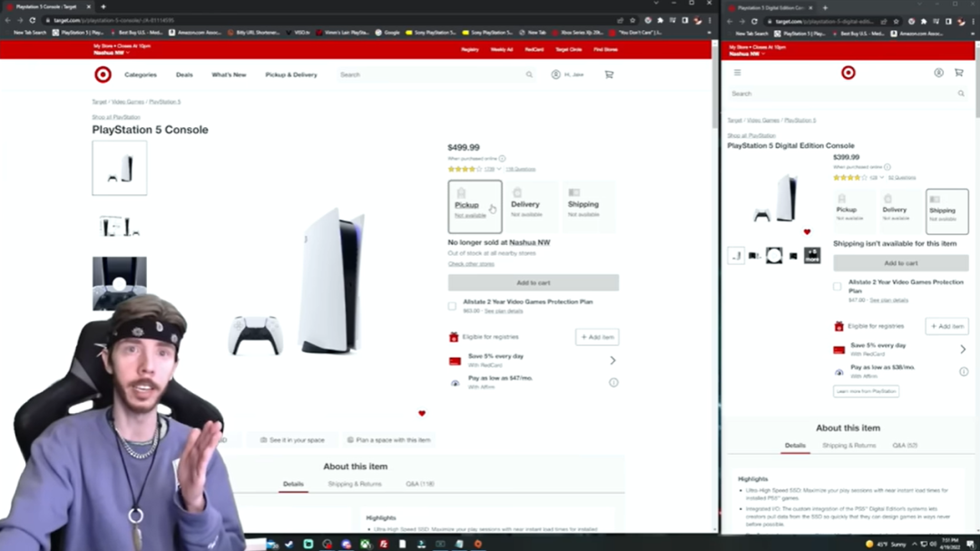980x551 pixels.
Task: Open the account icon next to Hi, Jake
Action: pos(555,74)
